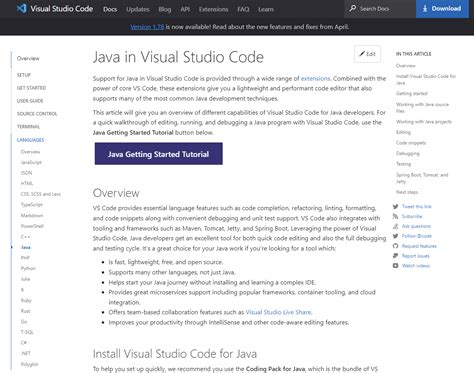The height and width of the screenshot is (373, 474).
Task: Expand the GET STARTED sidebar section
Action: click(31, 88)
